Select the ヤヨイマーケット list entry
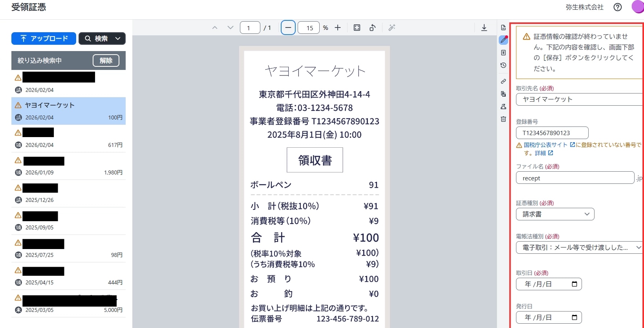644x328 pixels. 68,111
